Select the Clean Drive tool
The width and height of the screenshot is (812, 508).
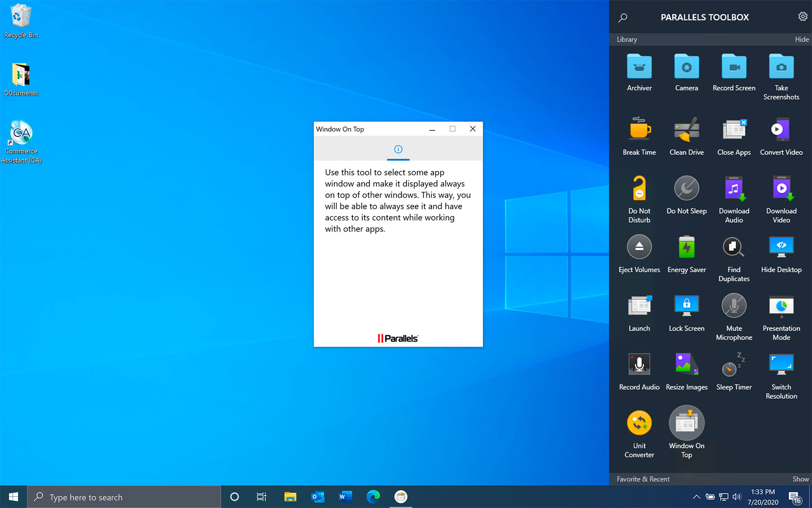pos(686,131)
